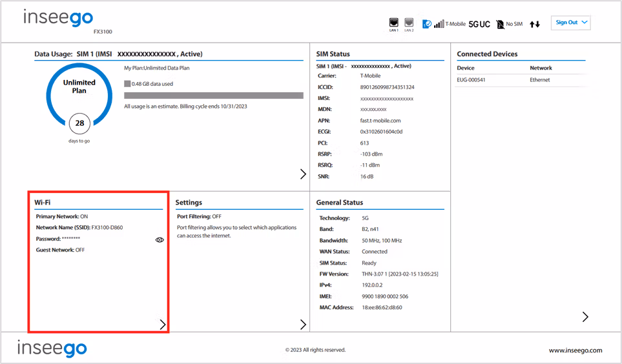This screenshot has height=364, width=622.
Task: Click the data usage progress bar
Action: click(214, 96)
